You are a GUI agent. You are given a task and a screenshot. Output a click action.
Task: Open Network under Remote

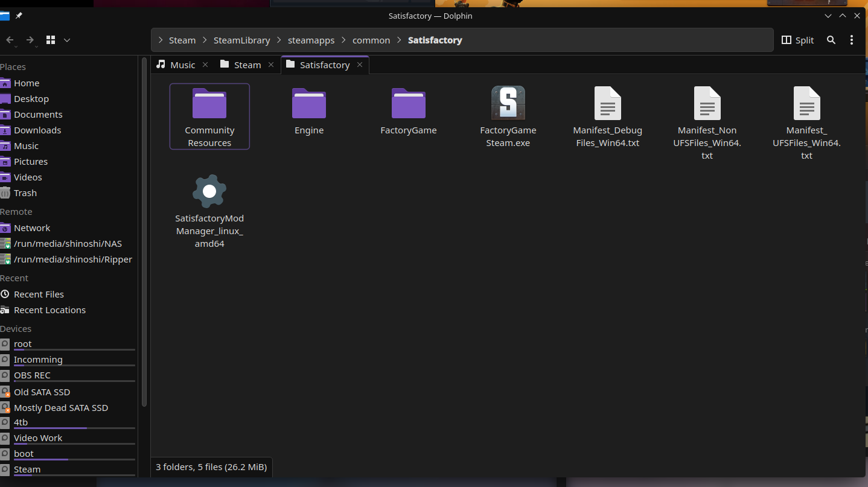click(x=68, y=228)
